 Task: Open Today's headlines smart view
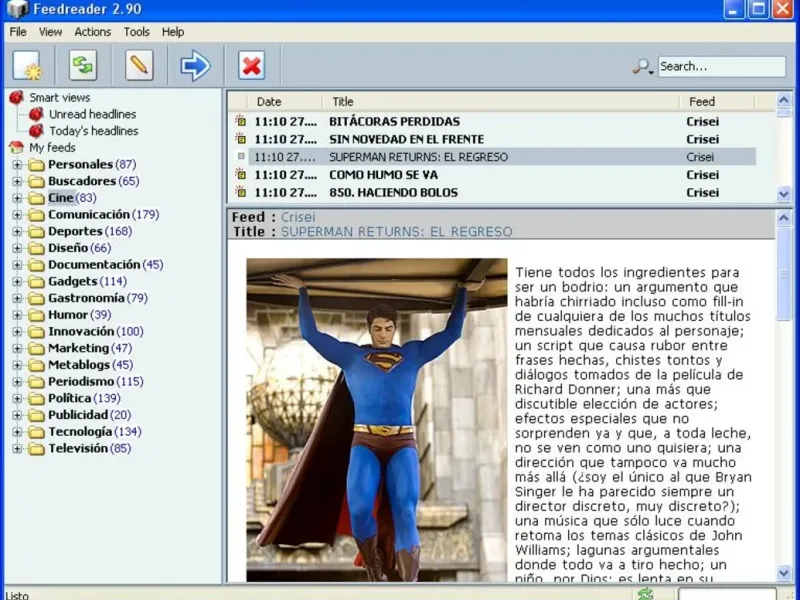pos(93,131)
